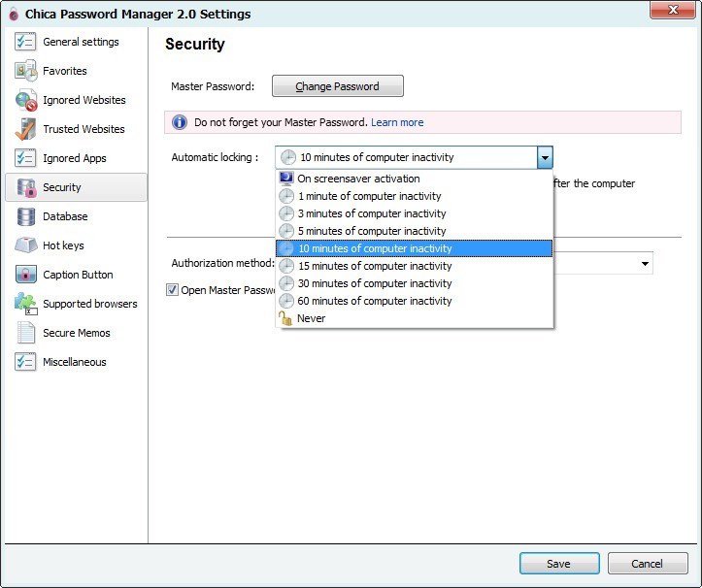The width and height of the screenshot is (702, 588).
Task: Select the Database settings page
Action: [x=77, y=216]
